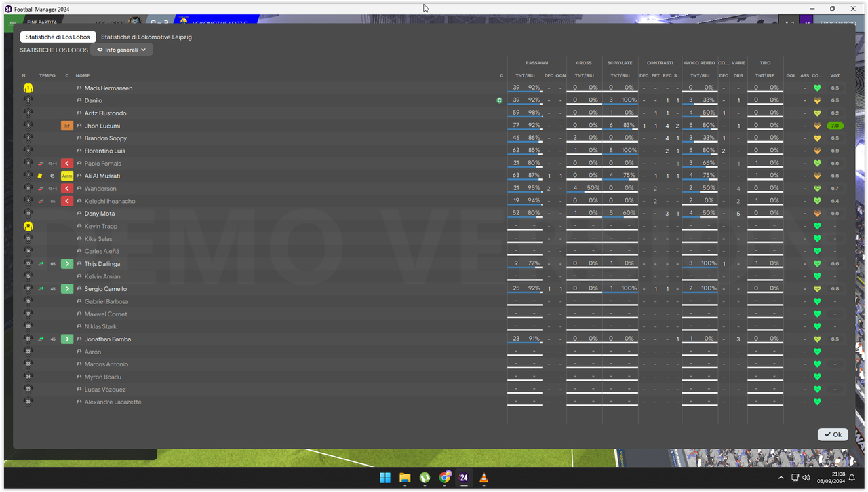This screenshot has height=492, width=868.
Task: Click the green substituted-on arrow for Thijs Dallinga
Action: coord(67,264)
